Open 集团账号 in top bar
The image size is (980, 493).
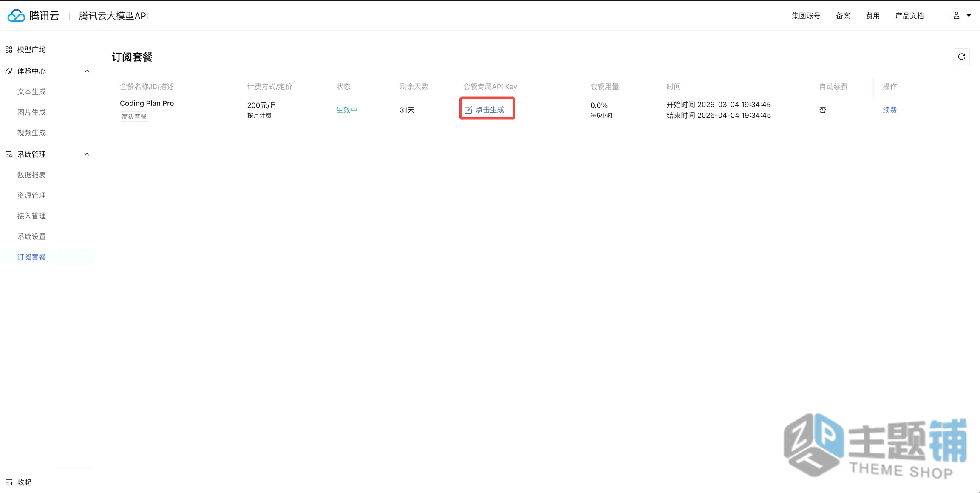pos(806,16)
